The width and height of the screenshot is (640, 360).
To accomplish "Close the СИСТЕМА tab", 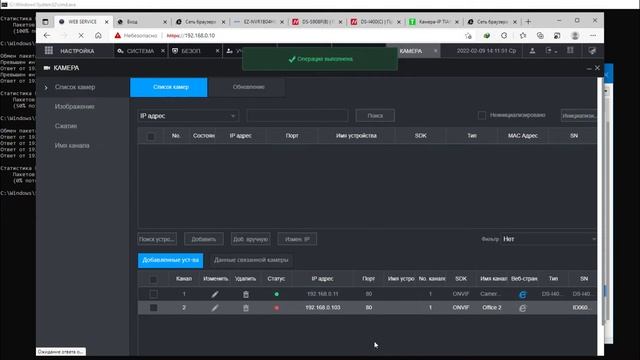I will point(162,51).
